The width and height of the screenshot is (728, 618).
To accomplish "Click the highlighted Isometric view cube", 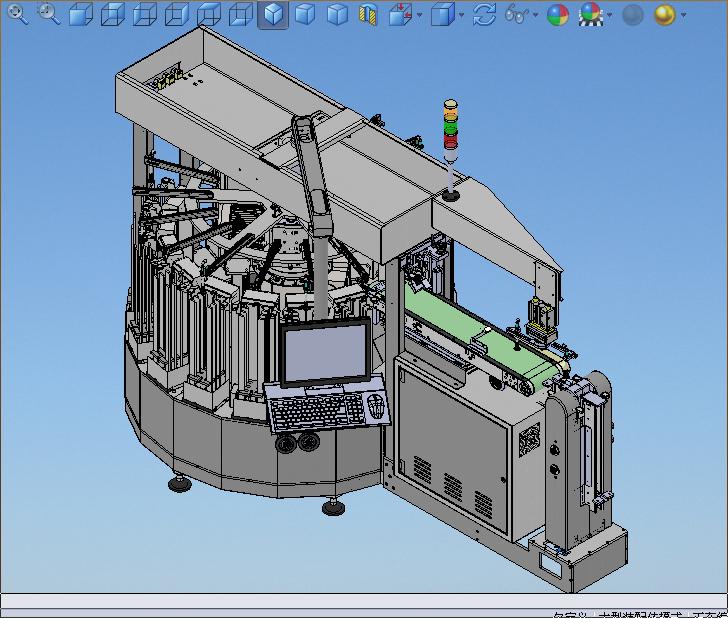I will [273, 14].
